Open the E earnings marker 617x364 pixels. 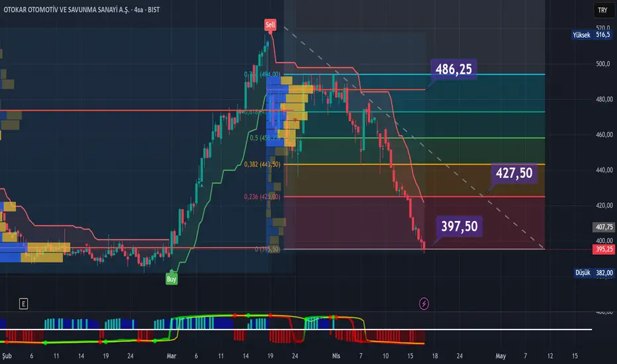pos(23,304)
